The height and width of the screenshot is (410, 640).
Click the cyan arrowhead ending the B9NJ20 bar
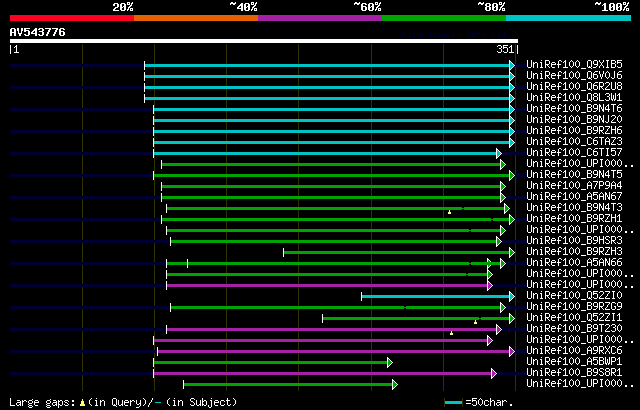[x=512, y=120]
